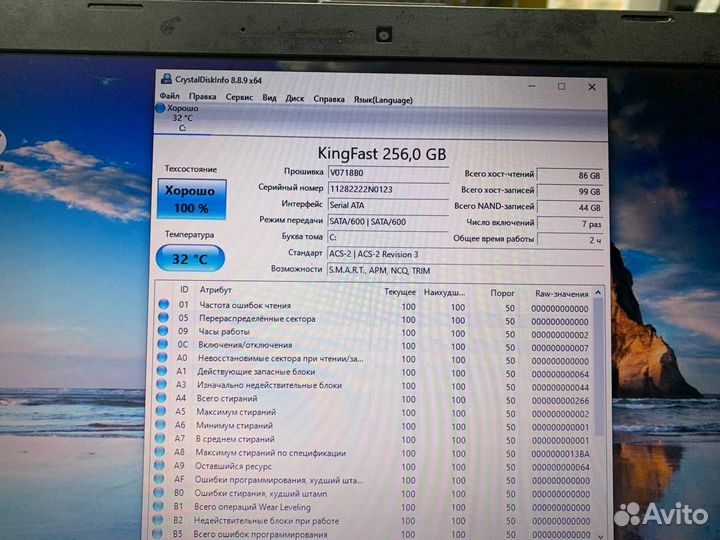Screen dimensions: 720x540
Task: Select the Часы работы attribute row
Action: tap(374, 332)
